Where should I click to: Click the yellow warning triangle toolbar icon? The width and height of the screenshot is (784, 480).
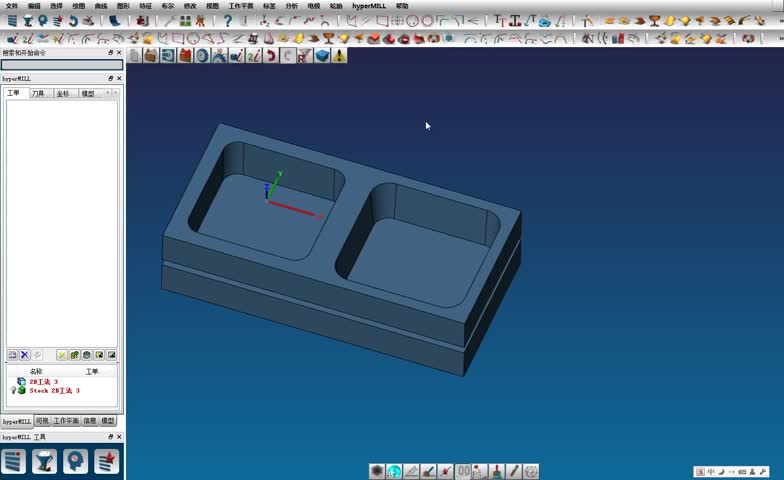coord(340,56)
